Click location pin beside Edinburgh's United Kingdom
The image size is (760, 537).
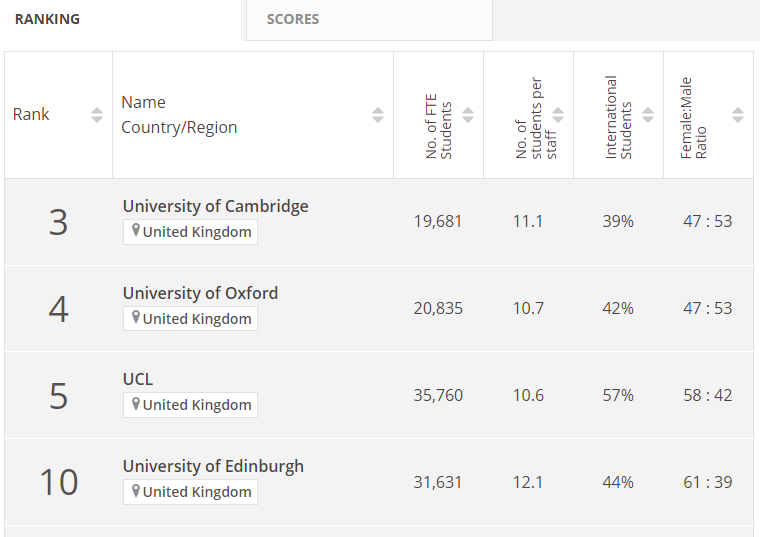click(x=136, y=491)
